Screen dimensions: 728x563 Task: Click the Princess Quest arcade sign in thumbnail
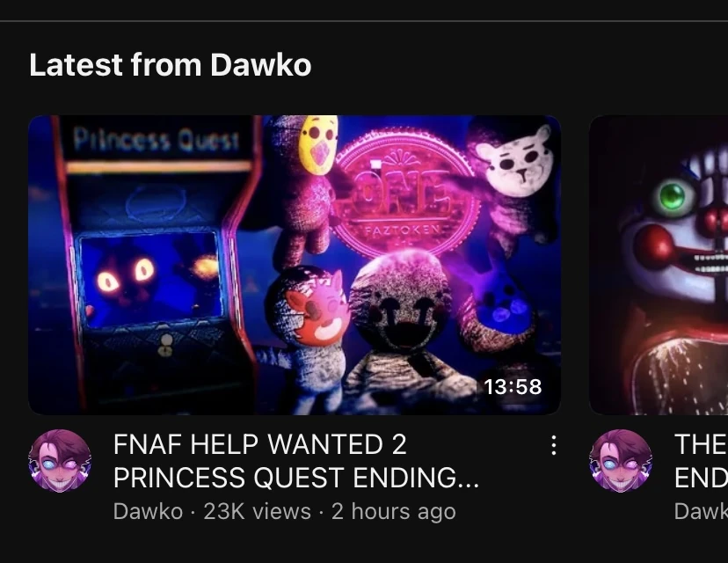(156, 138)
